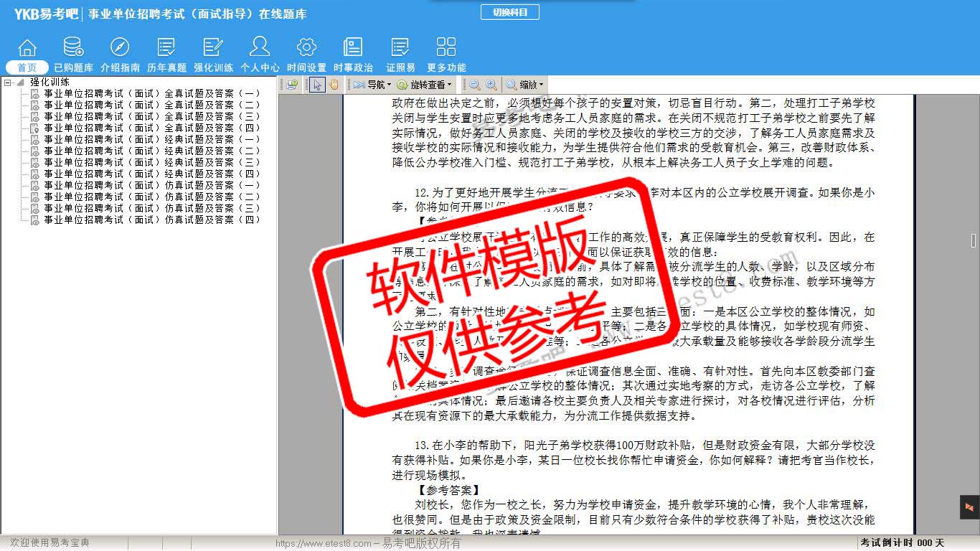Open the 导航 navigation dropdown
Screen dimensions: 980x551
point(372,85)
